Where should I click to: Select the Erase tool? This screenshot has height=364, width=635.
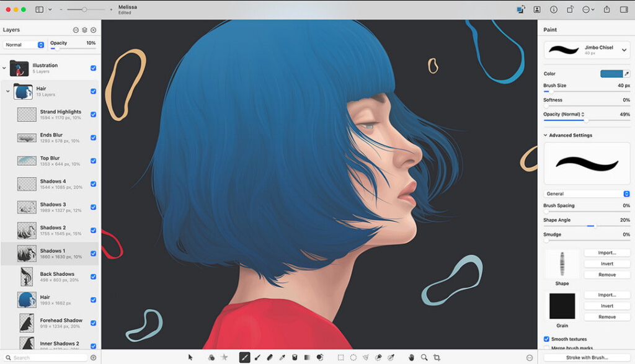point(270,357)
